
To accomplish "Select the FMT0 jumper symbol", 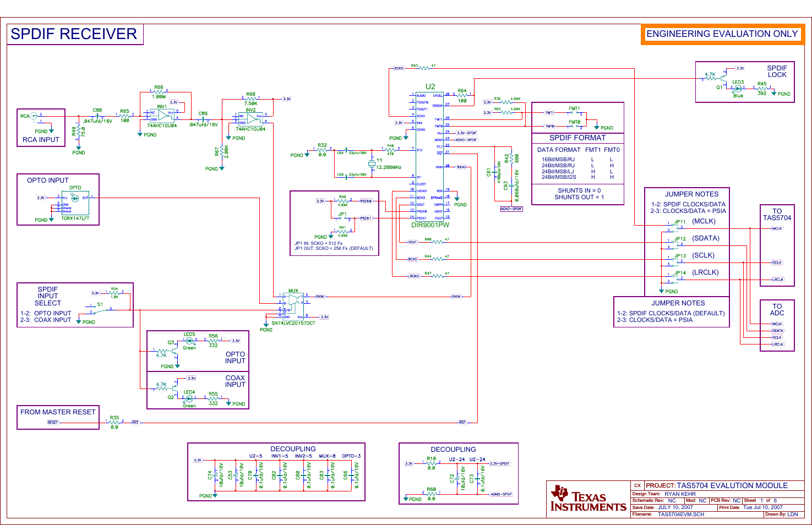I will tap(574, 127).
